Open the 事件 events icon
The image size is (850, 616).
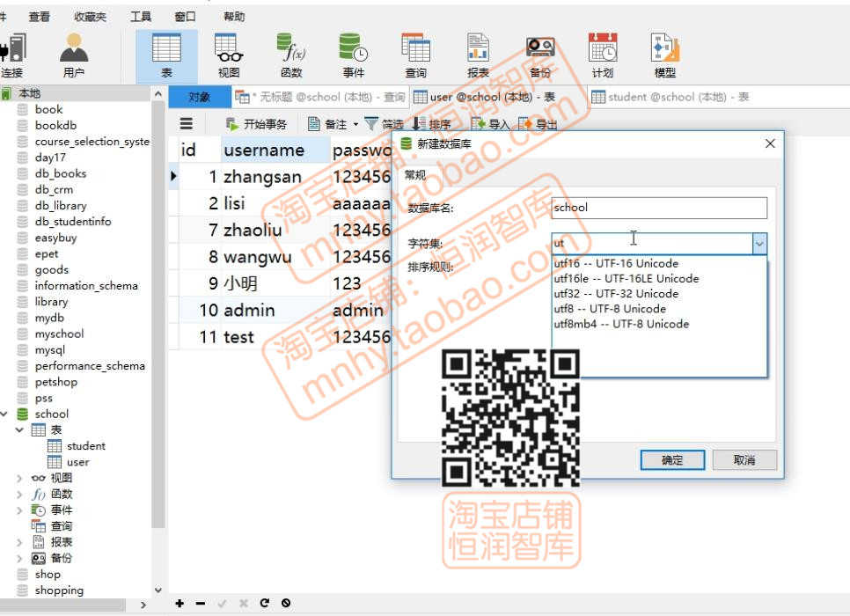point(354,55)
